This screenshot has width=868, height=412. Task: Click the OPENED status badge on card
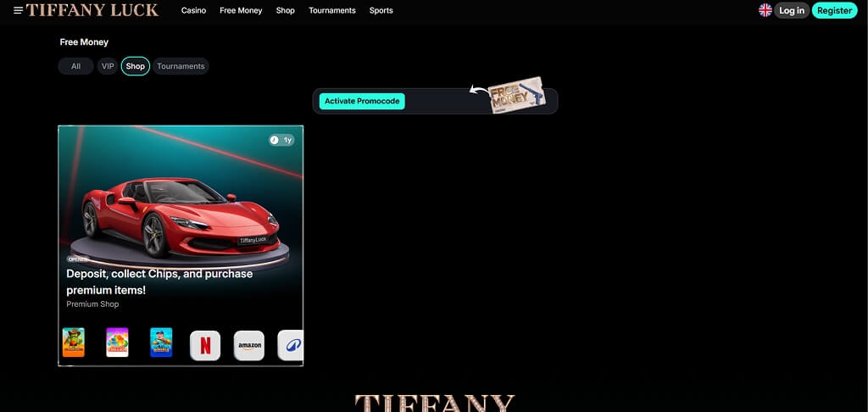77,259
